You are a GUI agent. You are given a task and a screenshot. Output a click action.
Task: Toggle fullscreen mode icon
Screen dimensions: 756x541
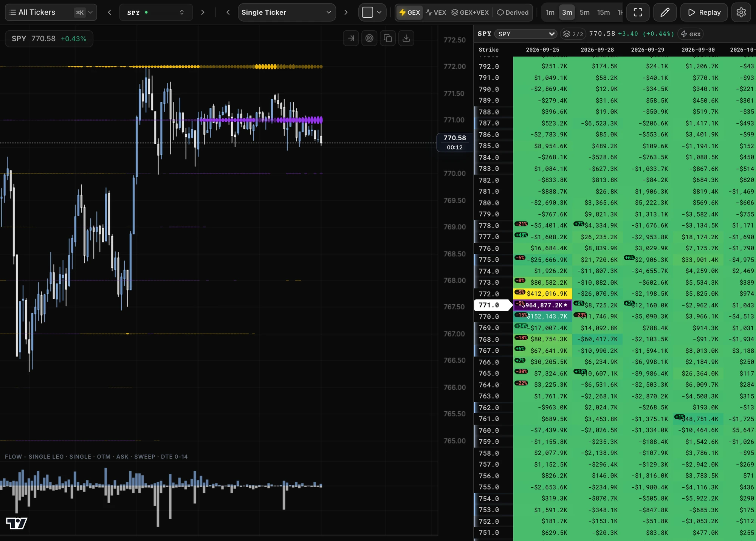click(x=638, y=12)
